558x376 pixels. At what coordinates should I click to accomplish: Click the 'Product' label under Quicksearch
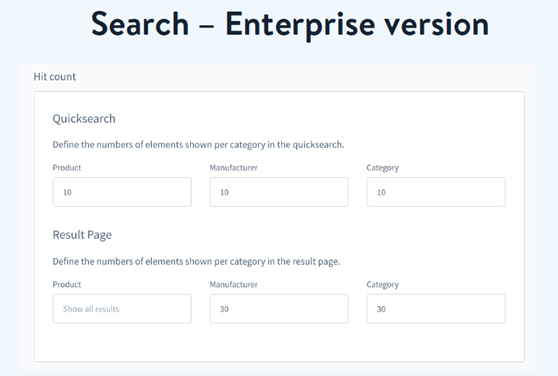67,168
